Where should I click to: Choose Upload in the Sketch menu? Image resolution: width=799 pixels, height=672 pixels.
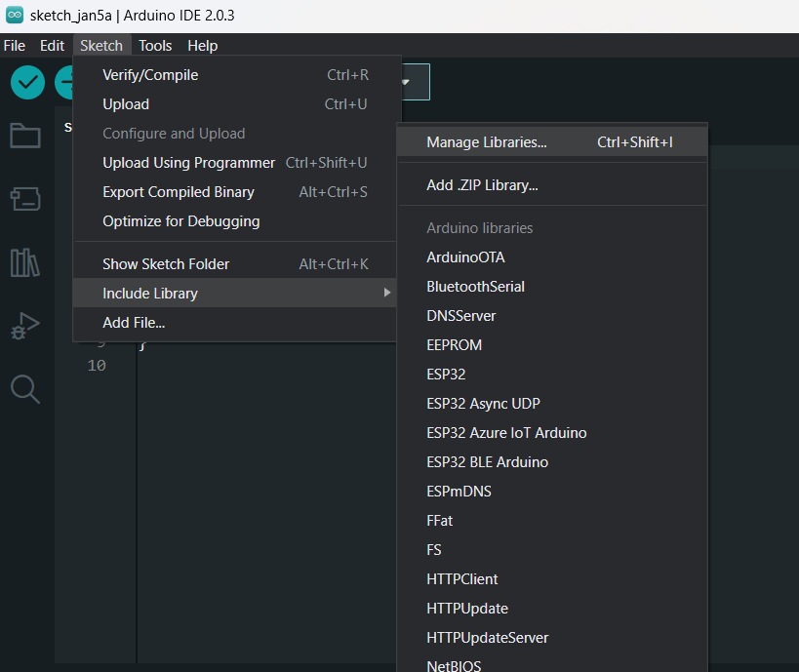click(x=235, y=104)
